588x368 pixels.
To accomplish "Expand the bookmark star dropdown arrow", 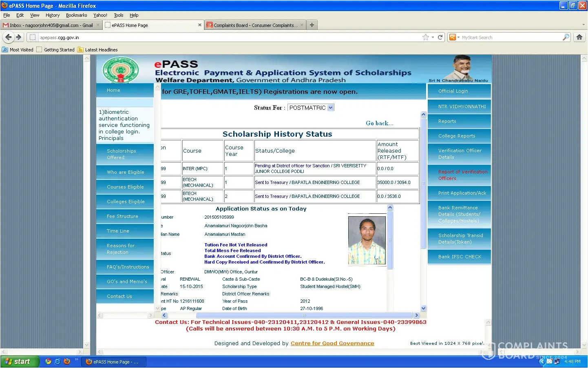I will point(433,37).
